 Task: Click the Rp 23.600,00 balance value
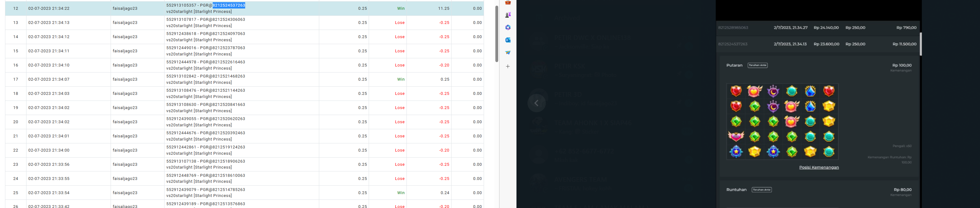[826, 44]
